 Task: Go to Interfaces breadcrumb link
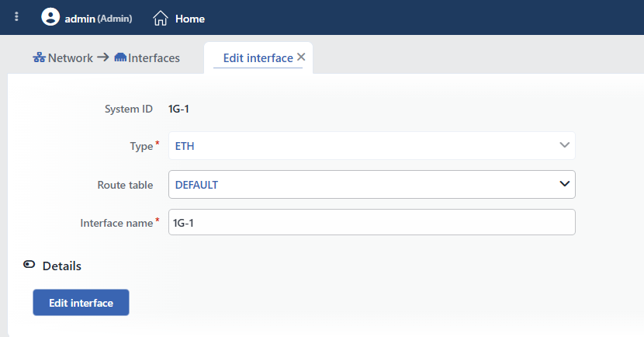154,58
